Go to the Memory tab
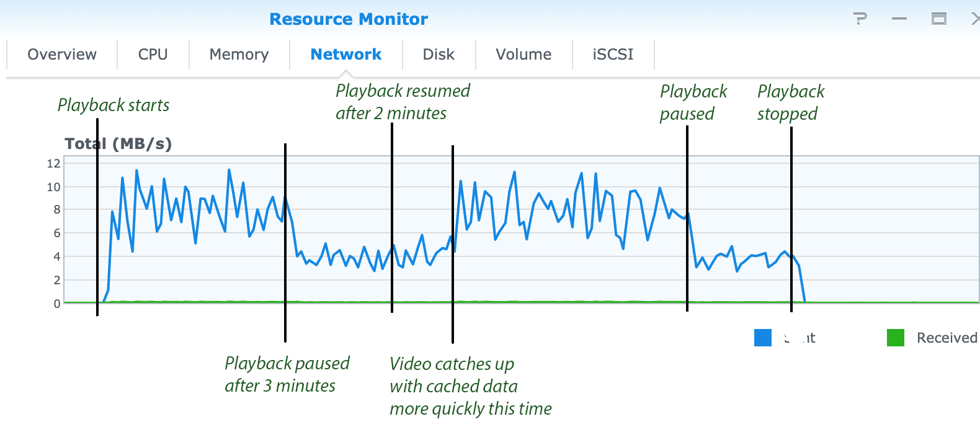Screen dimensions: 980x437 click(239, 55)
